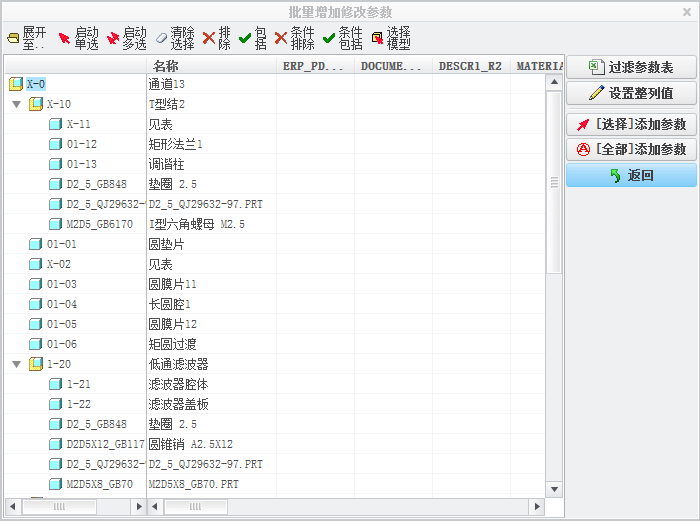Click the DOCUME... column header
The height and width of the screenshot is (521, 700).
tap(393, 66)
